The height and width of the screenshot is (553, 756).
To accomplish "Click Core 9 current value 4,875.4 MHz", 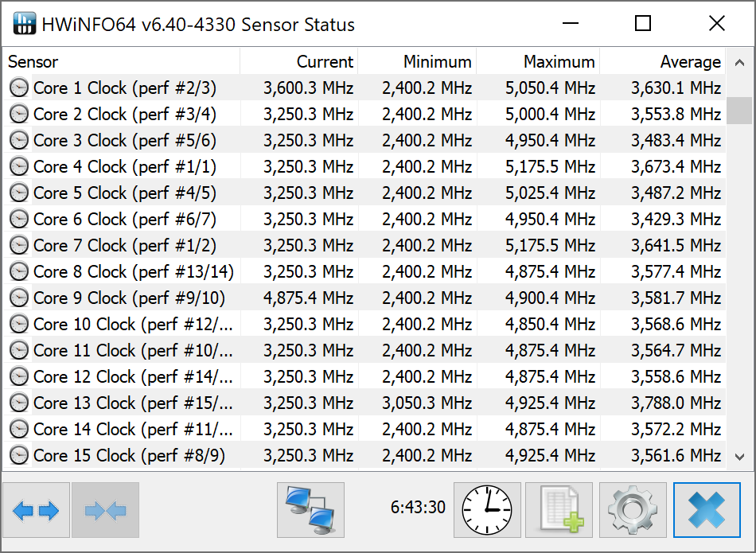I will pos(308,298).
